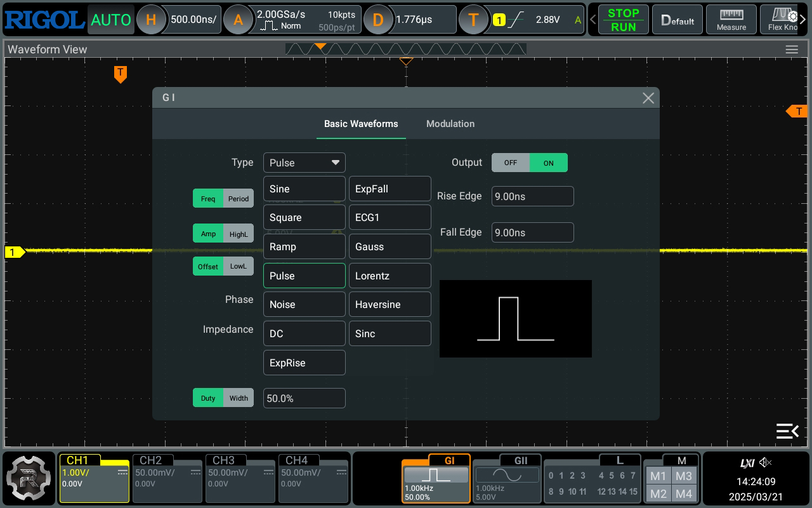Open the waveform Type dropdown
The image size is (812, 508).
point(304,163)
